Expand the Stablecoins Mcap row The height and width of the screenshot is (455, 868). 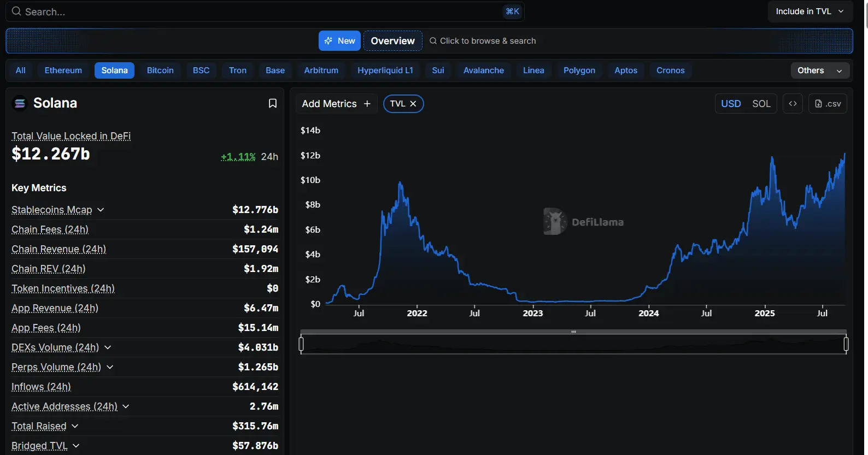pos(101,210)
